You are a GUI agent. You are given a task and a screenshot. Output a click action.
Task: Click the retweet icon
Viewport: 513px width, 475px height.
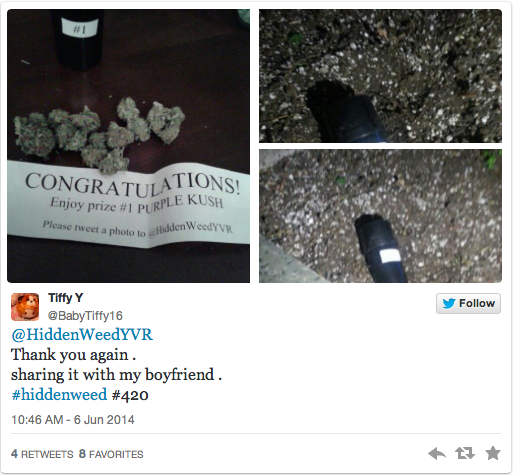pyautogui.click(x=465, y=453)
